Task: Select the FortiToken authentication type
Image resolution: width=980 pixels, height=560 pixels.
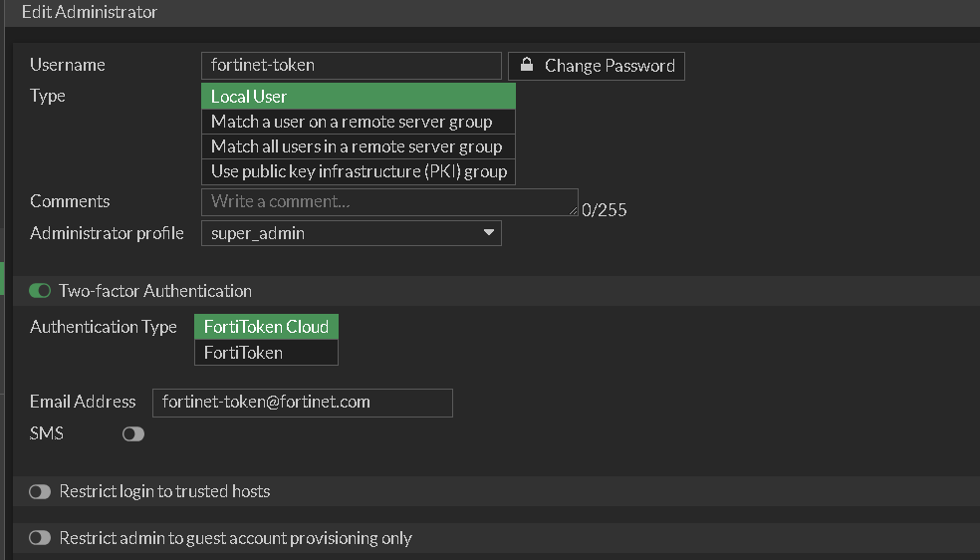Action: pyautogui.click(x=266, y=353)
